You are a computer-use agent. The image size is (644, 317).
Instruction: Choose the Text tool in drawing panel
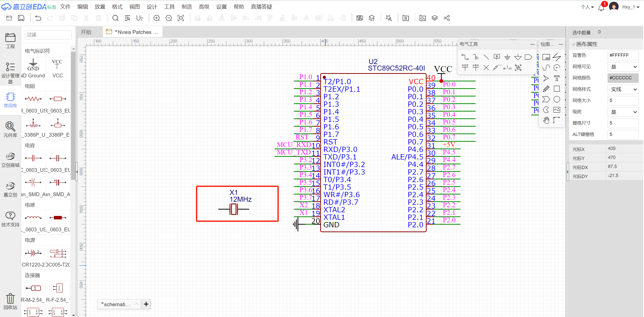tap(557, 78)
